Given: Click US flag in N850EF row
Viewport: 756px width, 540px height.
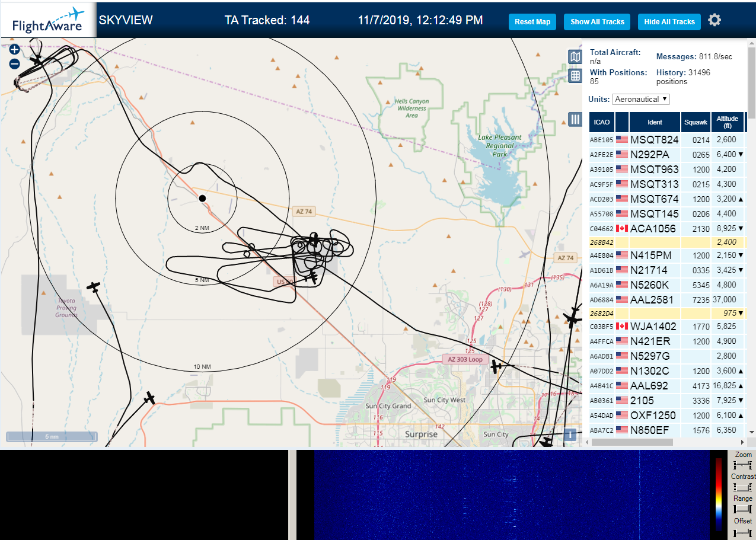Looking at the screenshot, I should pyautogui.click(x=622, y=430).
